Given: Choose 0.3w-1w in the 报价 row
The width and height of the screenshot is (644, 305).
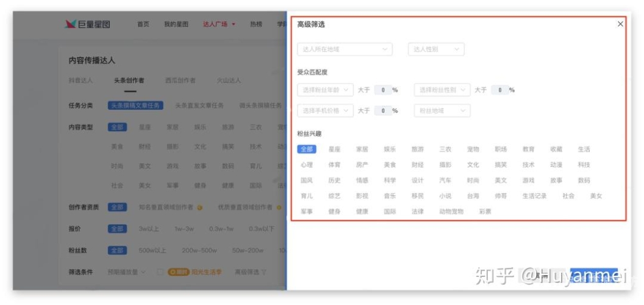Looking at the screenshot, I should 221,229.
